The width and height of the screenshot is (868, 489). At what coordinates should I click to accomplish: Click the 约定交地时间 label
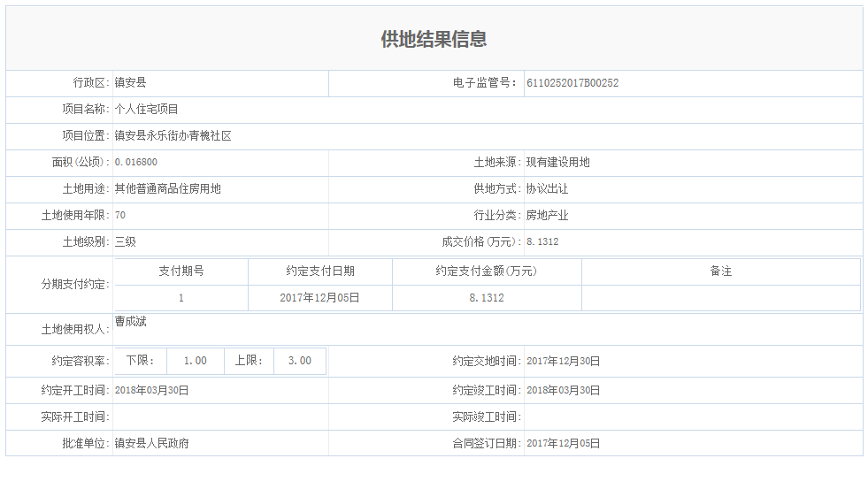(x=487, y=361)
